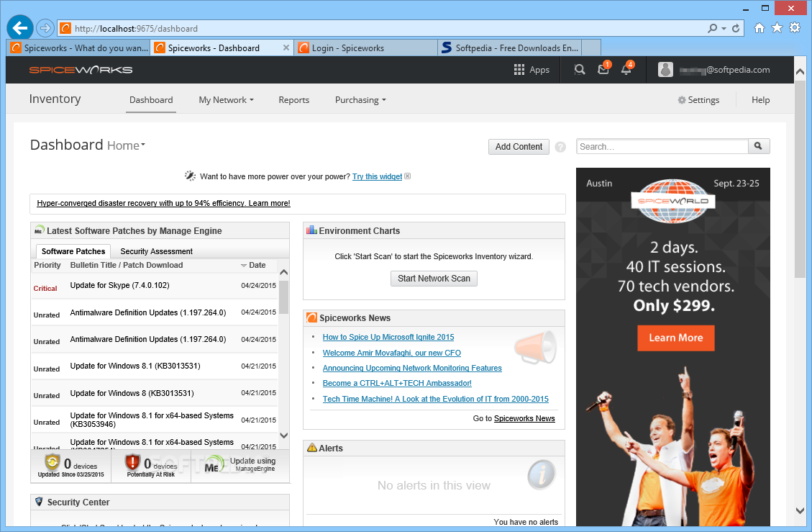This screenshot has height=532, width=812.
Task: Select Update for Skype (7.4.0.102) row
Action: (155, 286)
